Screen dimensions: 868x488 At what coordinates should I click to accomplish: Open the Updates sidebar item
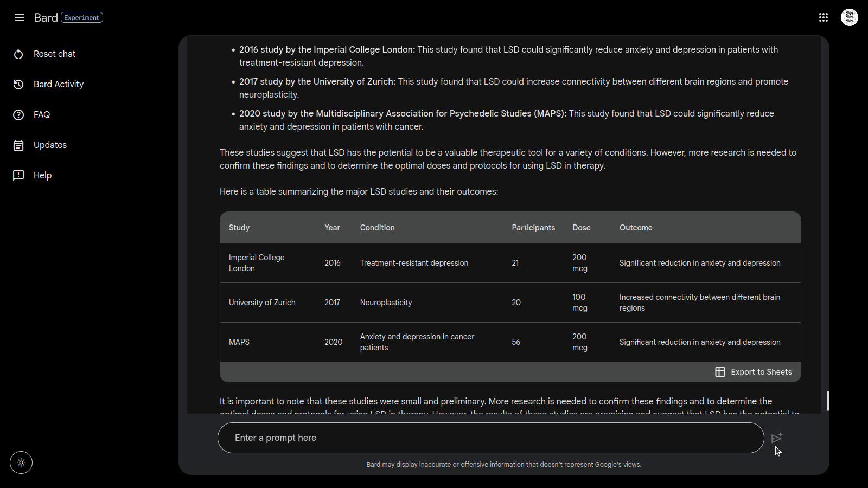pyautogui.click(x=50, y=145)
